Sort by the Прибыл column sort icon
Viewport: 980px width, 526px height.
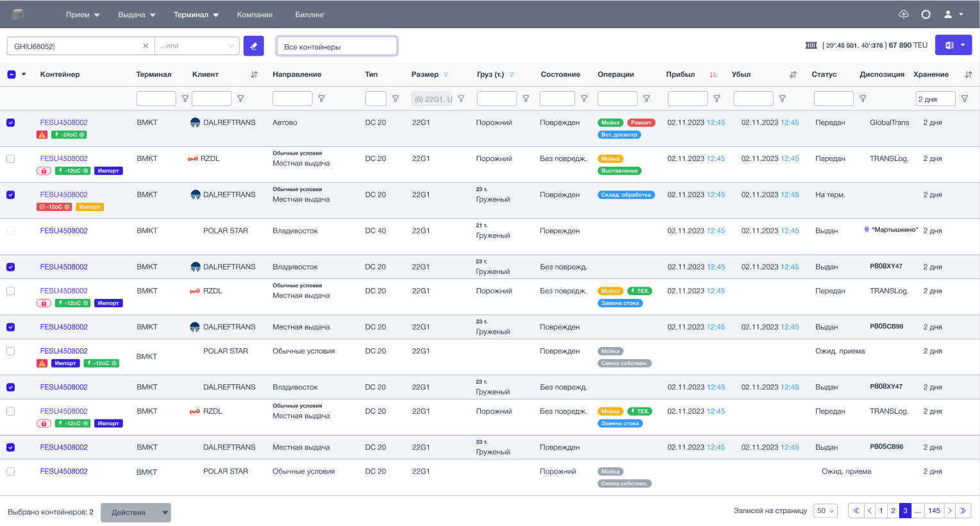click(x=713, y=74)
